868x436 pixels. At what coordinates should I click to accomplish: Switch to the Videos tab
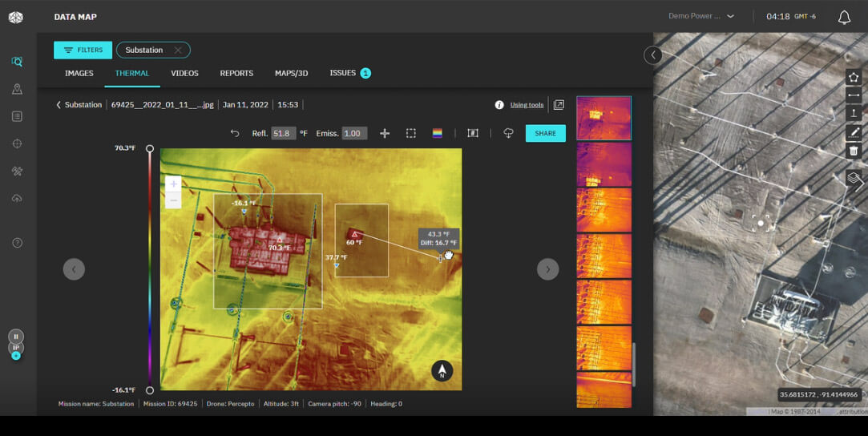coord(184,73)
